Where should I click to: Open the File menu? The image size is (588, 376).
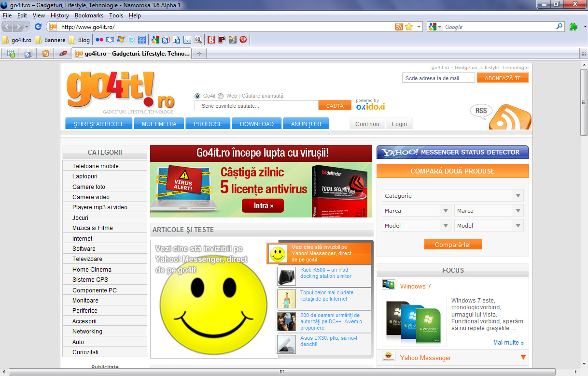[x=7, y=15]
